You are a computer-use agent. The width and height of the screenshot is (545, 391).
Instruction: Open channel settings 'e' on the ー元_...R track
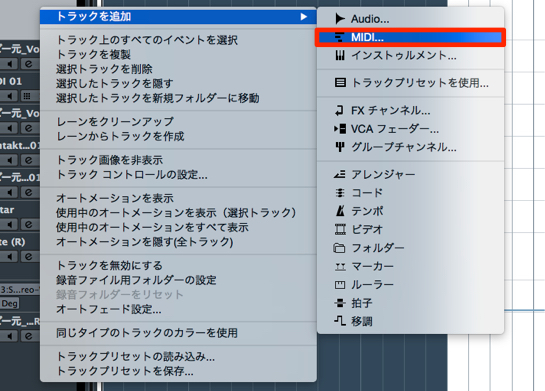[29, 336]
